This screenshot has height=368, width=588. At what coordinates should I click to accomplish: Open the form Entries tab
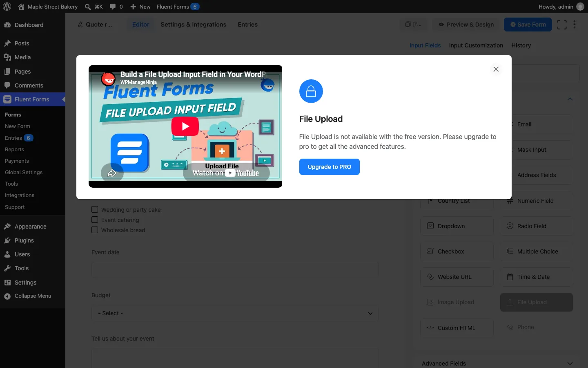click(x=248, y=25)
